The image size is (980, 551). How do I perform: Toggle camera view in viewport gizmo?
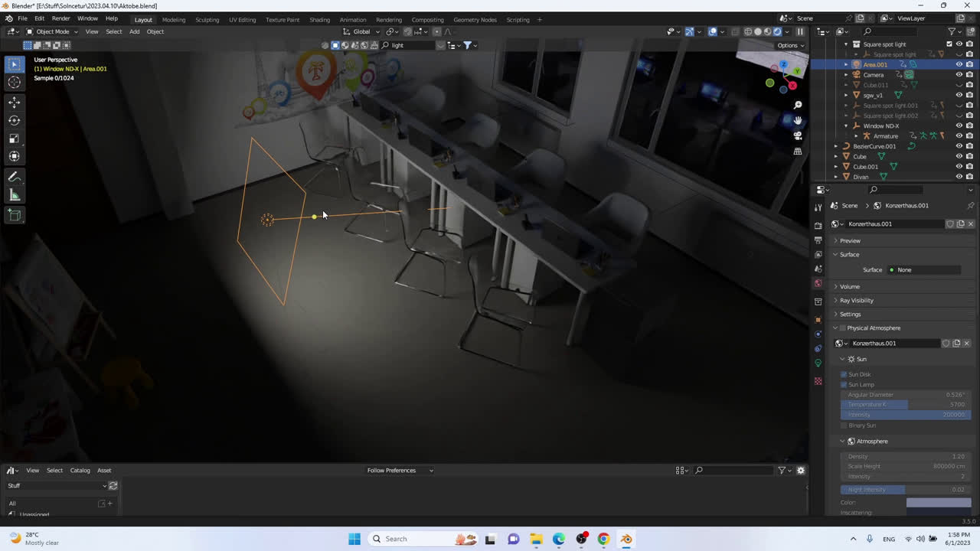pyautogui.click(x=798, y=135)
